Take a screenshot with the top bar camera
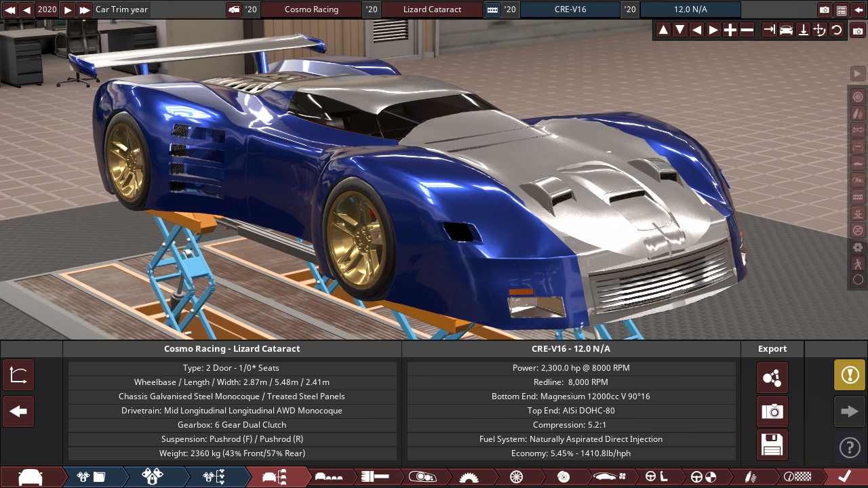Screen dimensions: 868x488 coord(825,9)
